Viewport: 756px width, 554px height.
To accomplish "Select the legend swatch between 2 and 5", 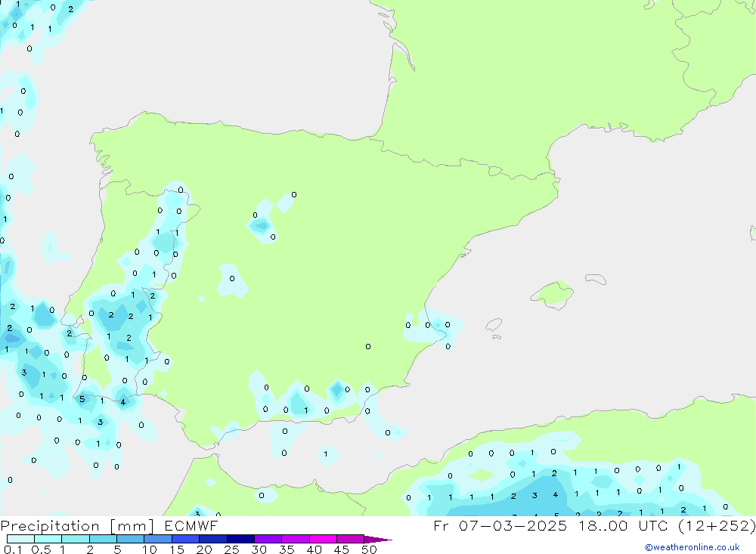I will pyautogui.click(x=103, y=539).
